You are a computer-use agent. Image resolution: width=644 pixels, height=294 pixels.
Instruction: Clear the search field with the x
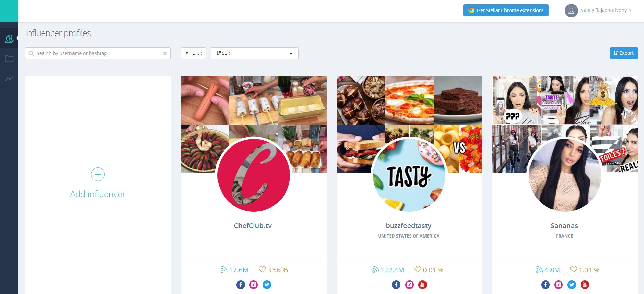165,53
